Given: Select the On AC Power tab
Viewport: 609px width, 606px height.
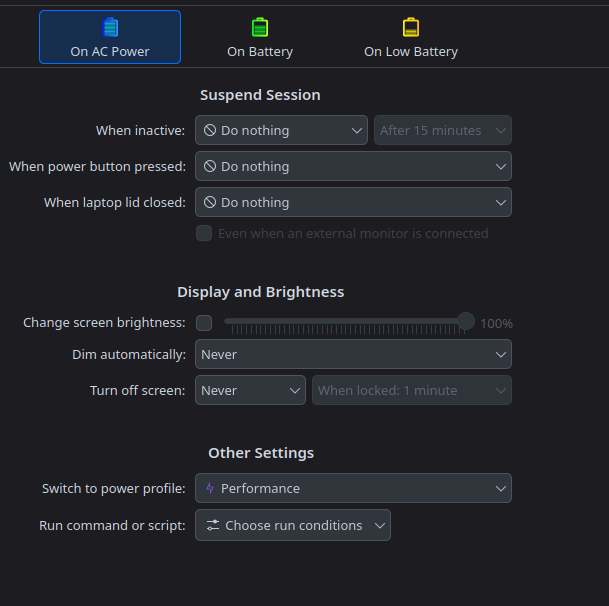Looking at the screenshot, I should 110,38.
